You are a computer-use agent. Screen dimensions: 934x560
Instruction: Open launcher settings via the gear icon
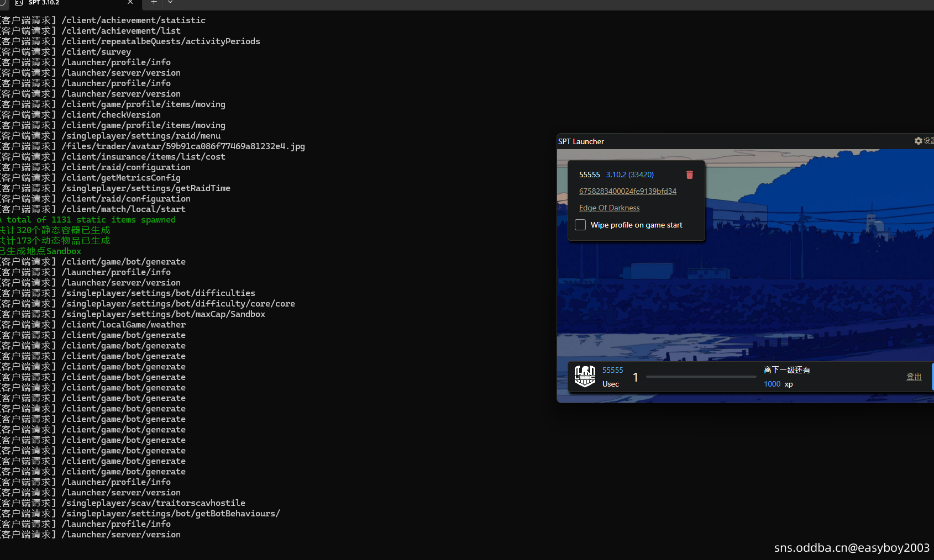[919, 141]
